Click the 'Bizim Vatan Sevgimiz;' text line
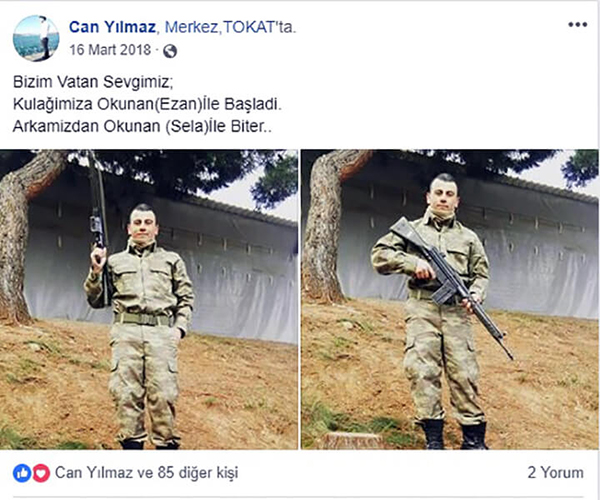 click(x=93, y=82)
